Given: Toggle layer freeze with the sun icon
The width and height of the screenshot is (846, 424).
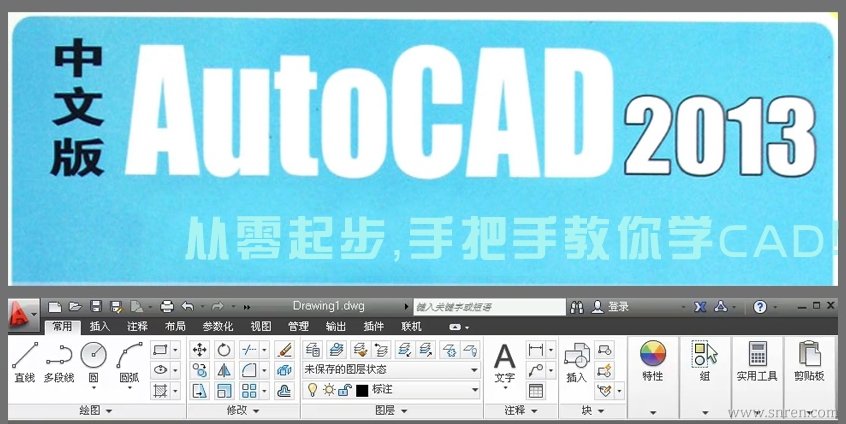Looking at the screenshot, I should click(x=329, y=389).
